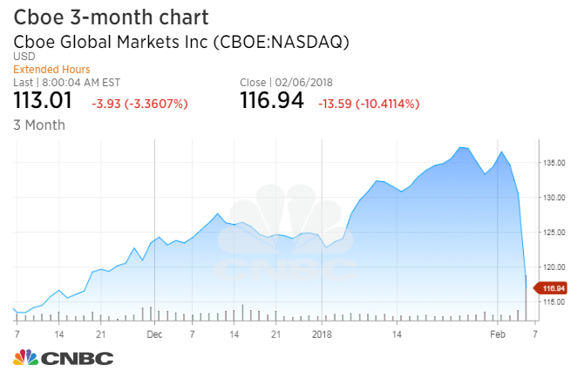Select the 3 Month time range label
Screen dimensions: 584x392
(39, 125)
